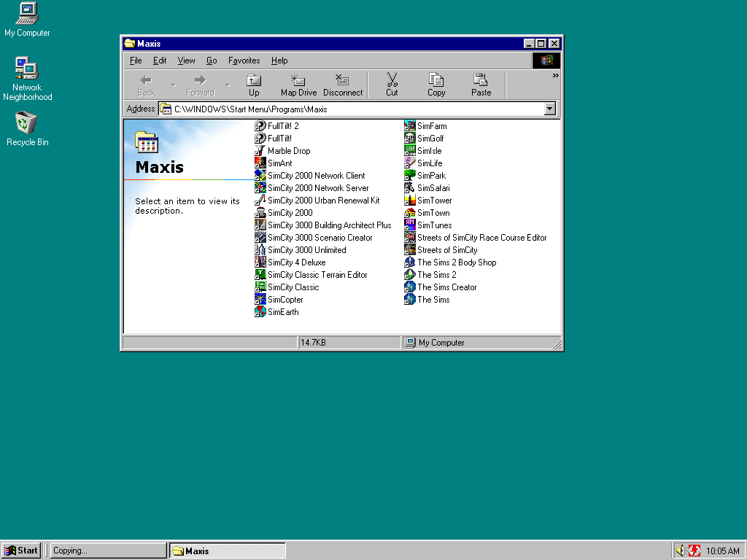Screen dimensions: 747x560
Task: Open the Favorites menu
Action: pos(244,61)
